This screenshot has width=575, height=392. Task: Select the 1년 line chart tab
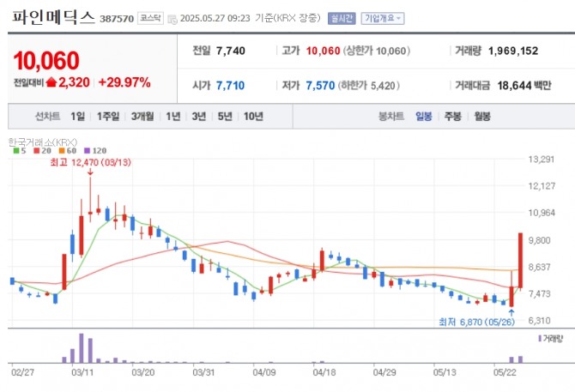coord(173,117)
